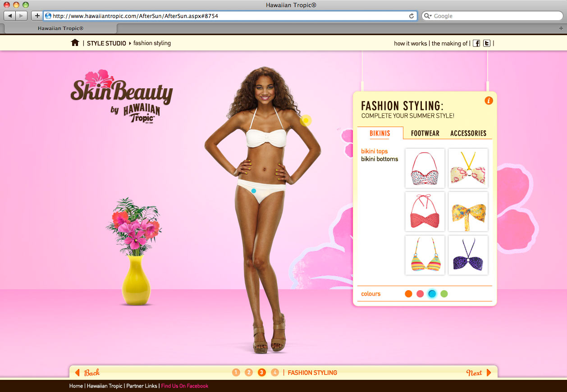
Task: Go to step 2
Action: pos(249,372)
